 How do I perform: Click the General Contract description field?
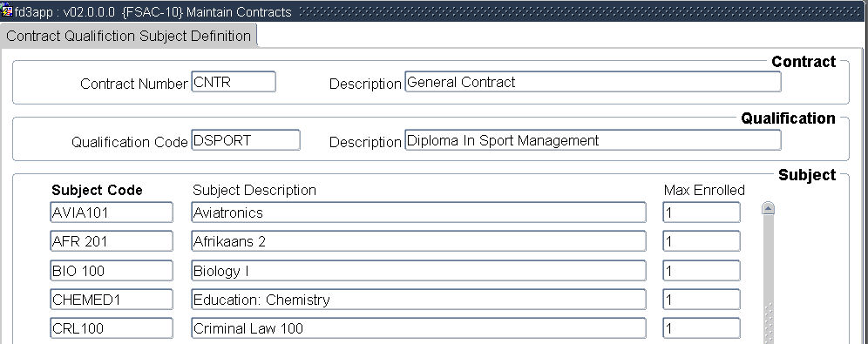(593, 82)
